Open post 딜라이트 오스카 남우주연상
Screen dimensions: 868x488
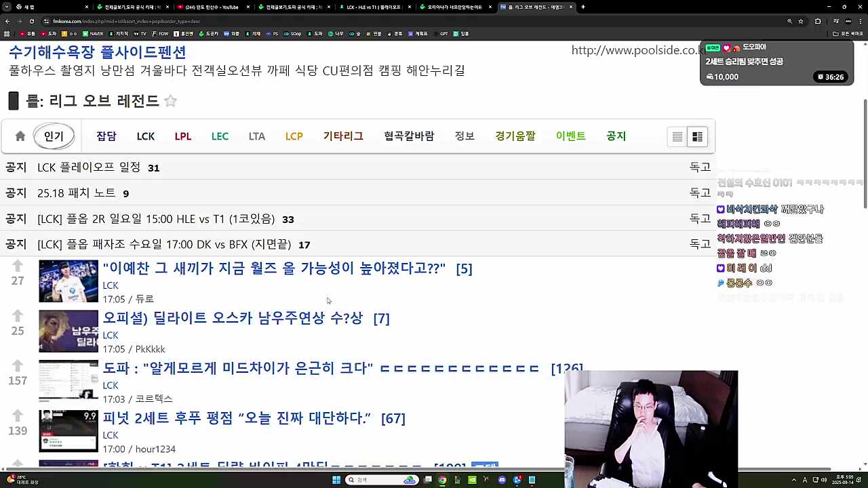coord(233,318)
